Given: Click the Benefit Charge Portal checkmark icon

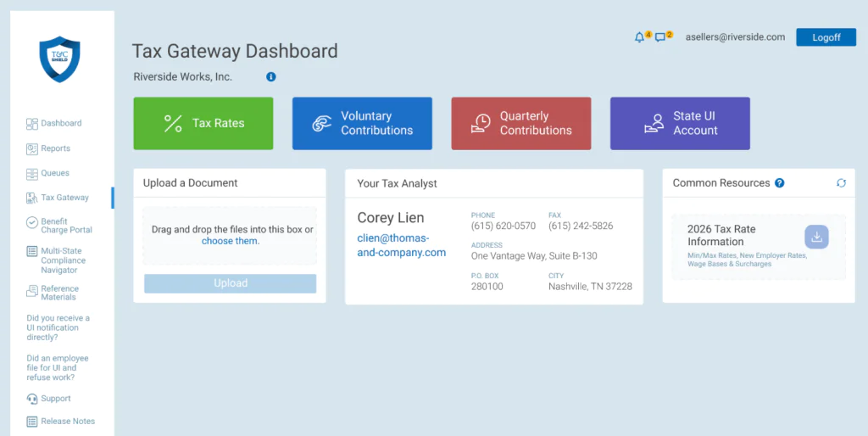Looking at the screenshot, I should point(32,222).
